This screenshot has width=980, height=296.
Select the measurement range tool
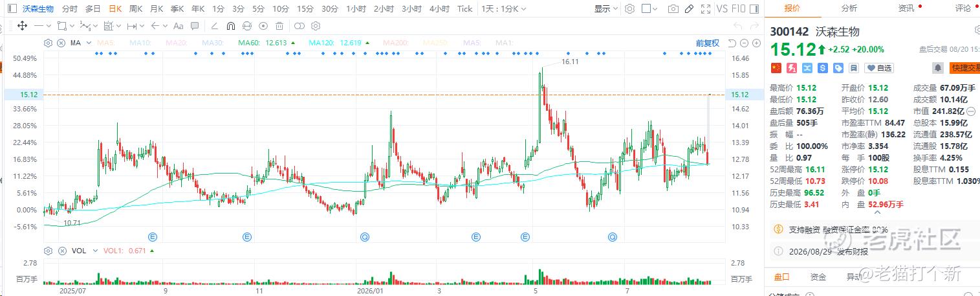[107, 26]
